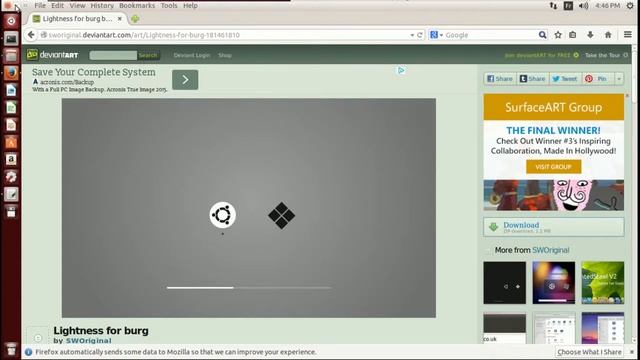
Task: Click the VISIT GROUP button
Action: coord(553,167)
